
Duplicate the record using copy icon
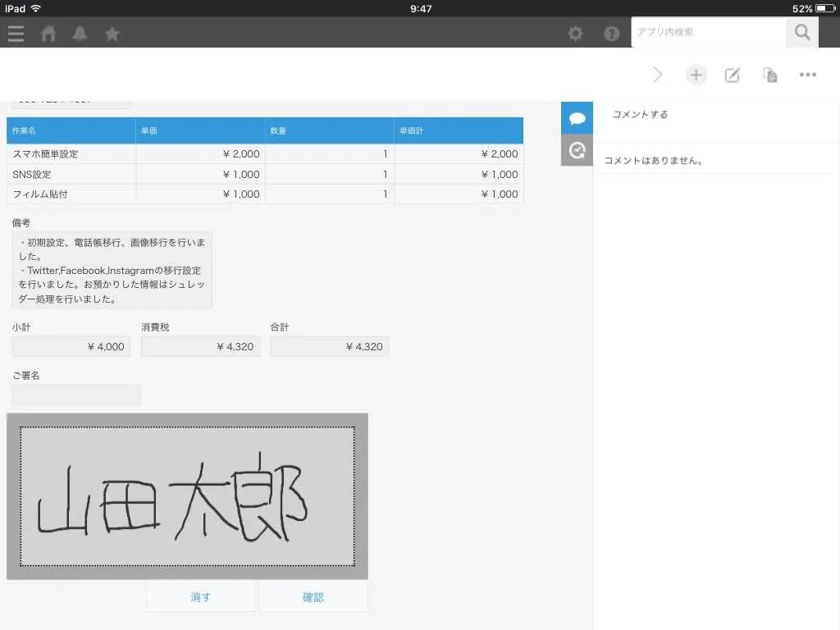[x=769, y=75]
